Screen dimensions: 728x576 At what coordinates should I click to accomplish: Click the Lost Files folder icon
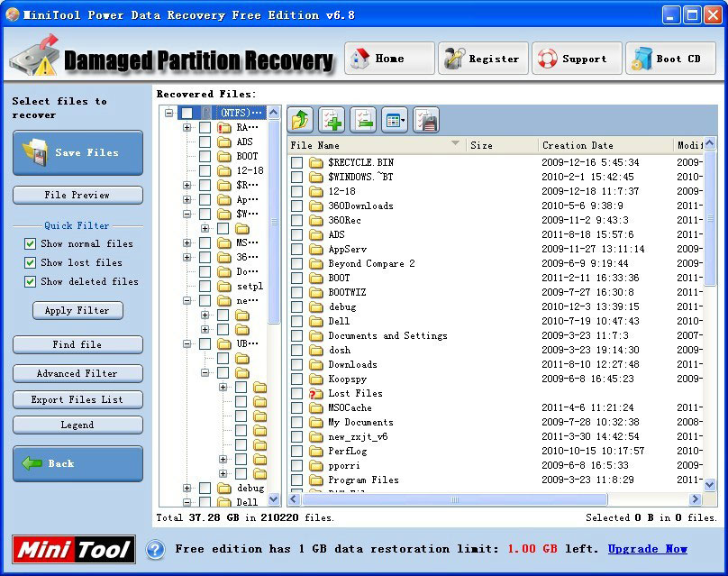point(316,394)
